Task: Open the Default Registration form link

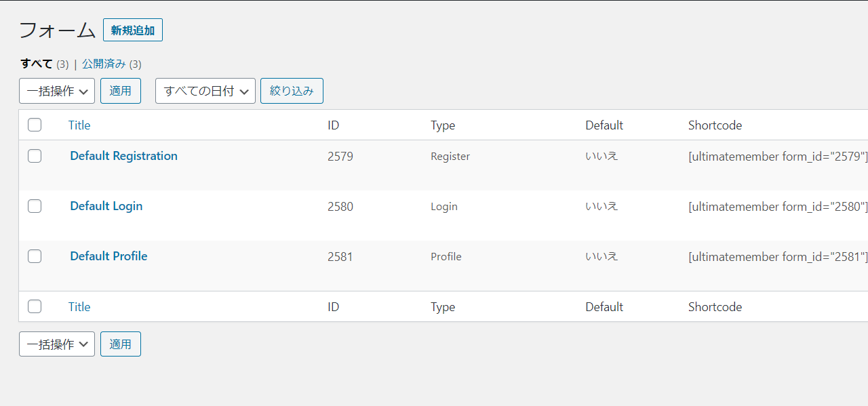Action: (124, 156)
